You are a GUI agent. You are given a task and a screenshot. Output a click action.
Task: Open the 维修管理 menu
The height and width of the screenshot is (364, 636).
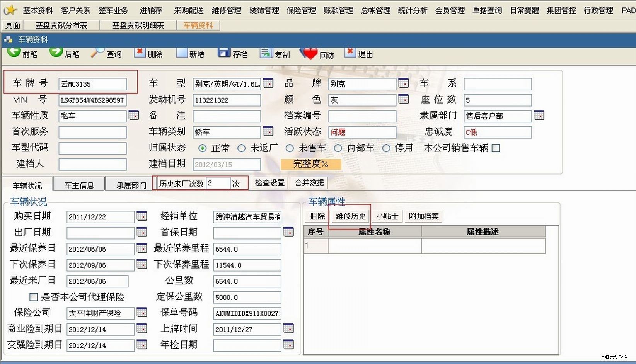[227, 10]
